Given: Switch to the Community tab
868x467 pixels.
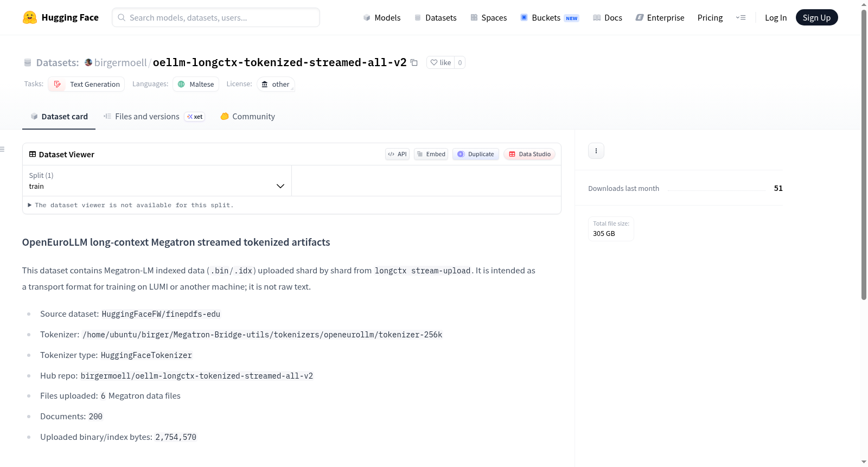Looking at the screenshot, I should point(247,117).
